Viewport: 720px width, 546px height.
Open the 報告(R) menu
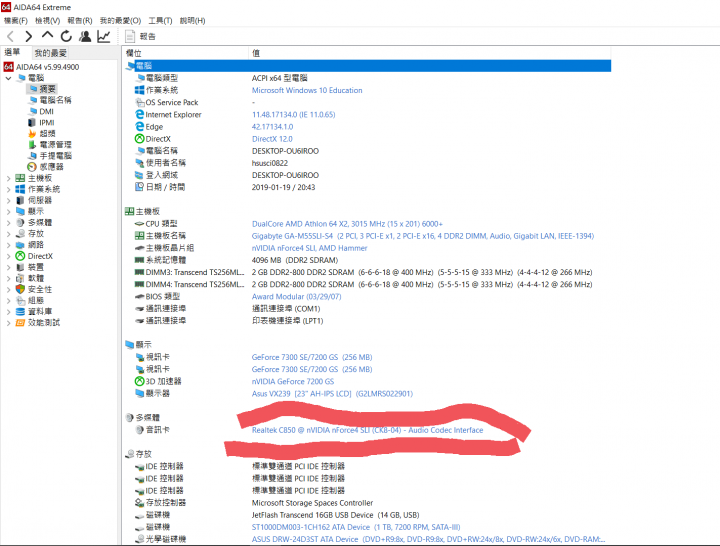click(80, 21)
